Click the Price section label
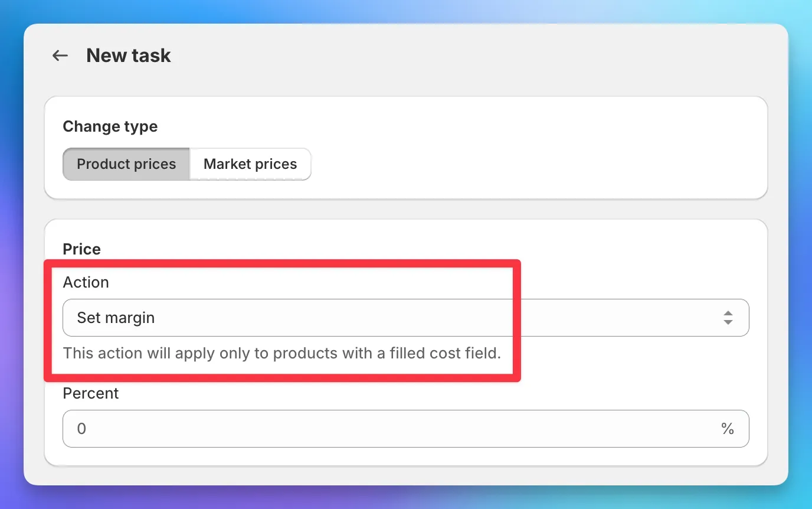This screenshot has height=509, width=812. click(81, 249)
